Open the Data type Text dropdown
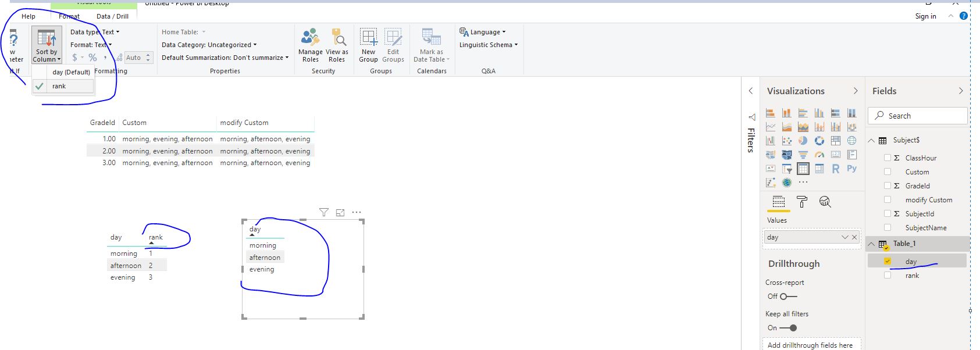Image resolution: width=980 pixels, height=350 pixels. pyautogui.click(x=95, y=32)
